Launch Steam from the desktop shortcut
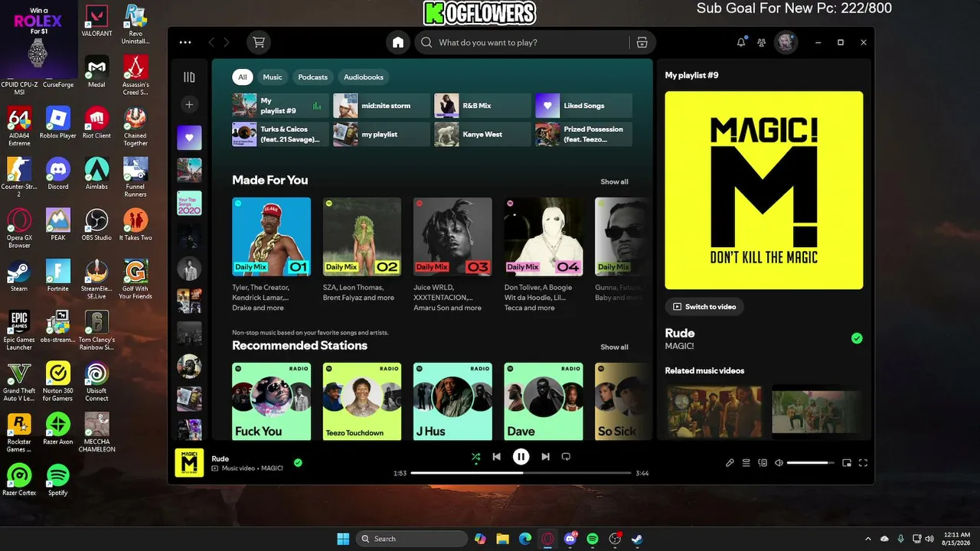 [19, 275]
